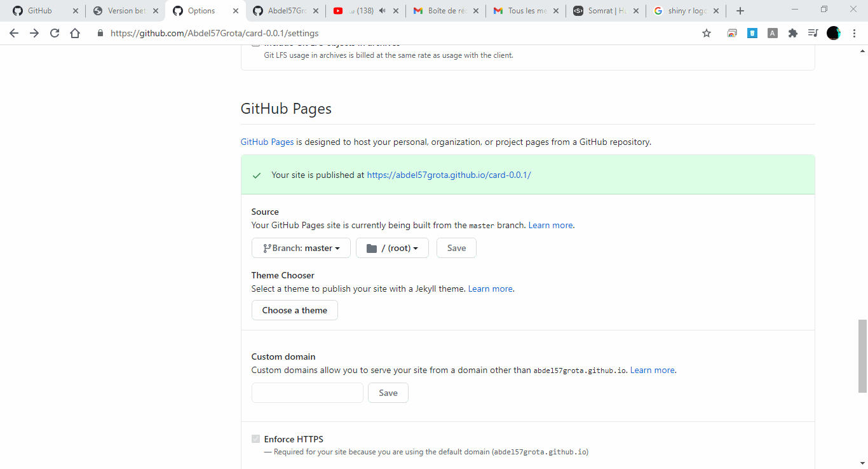The width and height of the screenshot is (868, 469).
Task: Mute the YouTube tab audio icon
Action: [381, 11]
